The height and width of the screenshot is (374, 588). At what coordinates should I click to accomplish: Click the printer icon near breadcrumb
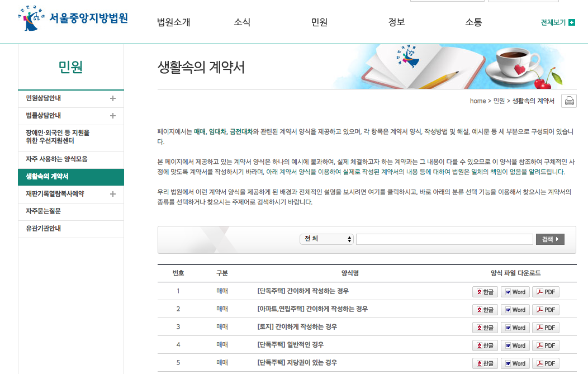569,101
